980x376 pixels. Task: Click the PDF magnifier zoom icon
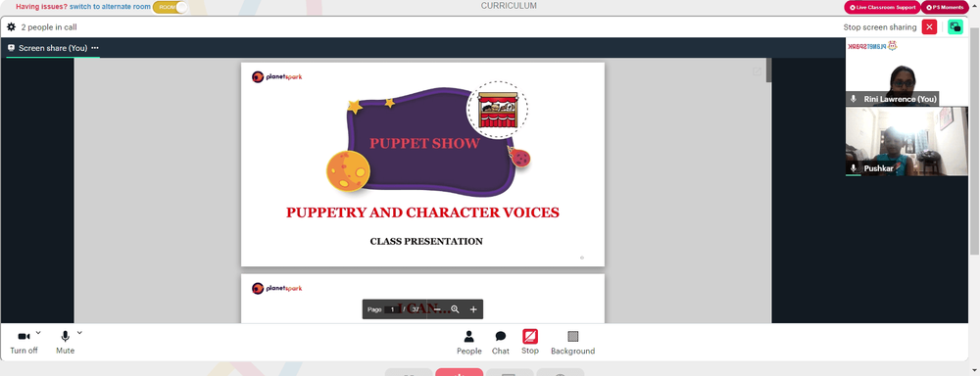click(x=455, y=309)
